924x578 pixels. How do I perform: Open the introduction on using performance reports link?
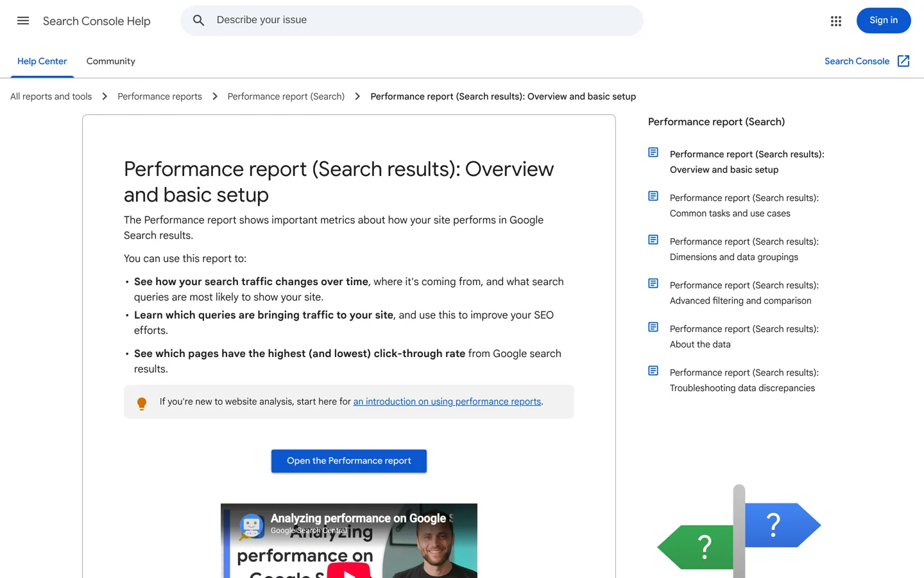click(x=447, y=401)
